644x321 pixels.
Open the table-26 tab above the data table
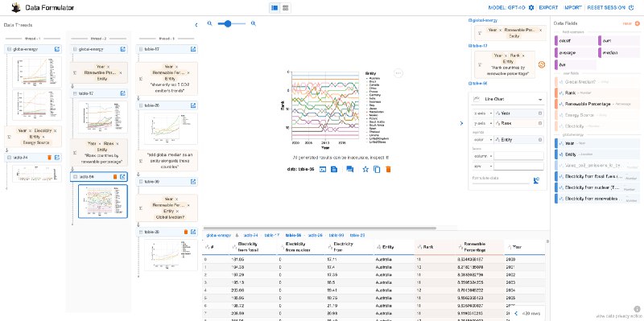tap(315, 235)
